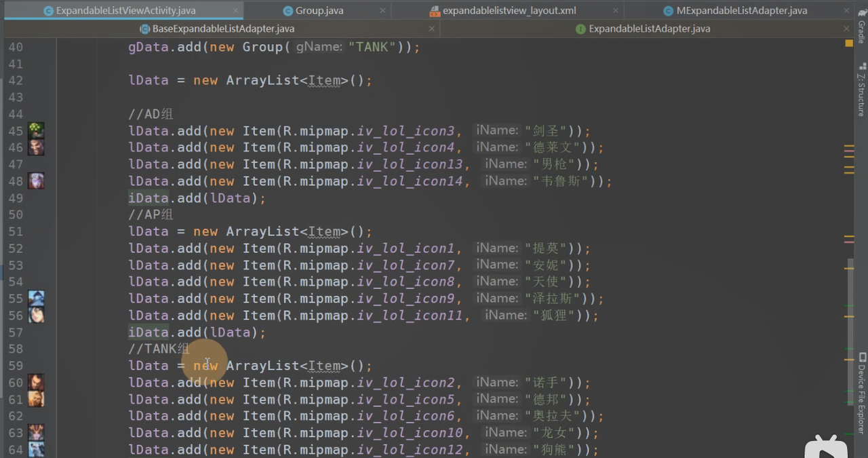Open the ExpandableListAdapter.java interface tab

pyautogui.click(x=648, y=28)
